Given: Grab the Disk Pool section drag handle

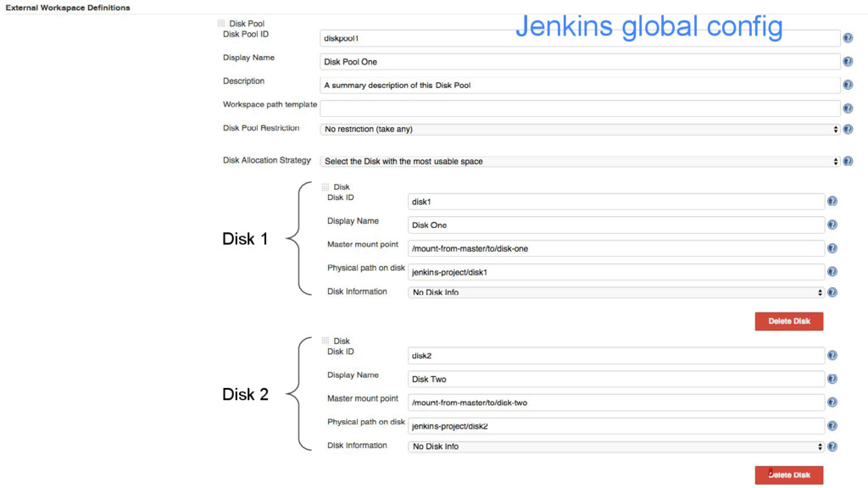Looking at the screenshot, I should pos(221,23).
